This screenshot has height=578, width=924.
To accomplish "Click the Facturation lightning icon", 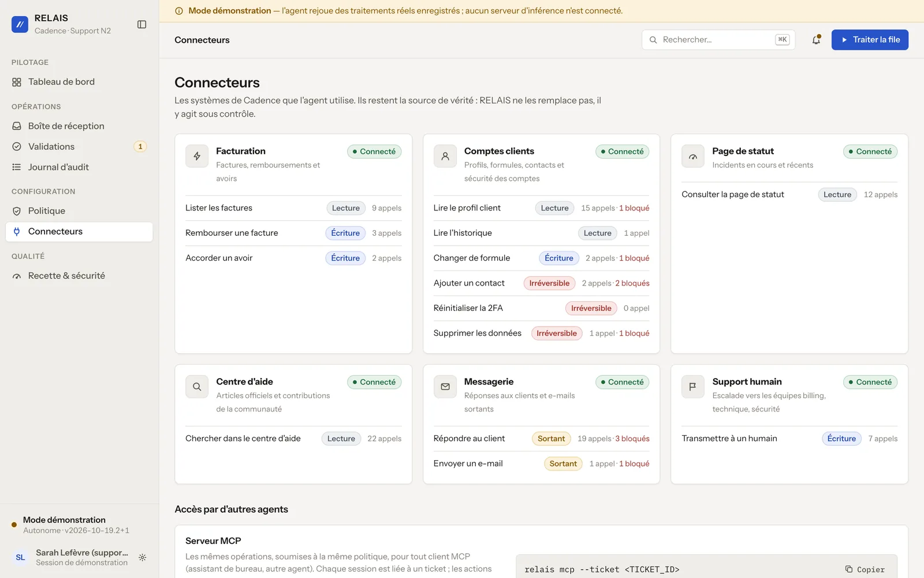I will pyautogui.click(x=197, y=156).
